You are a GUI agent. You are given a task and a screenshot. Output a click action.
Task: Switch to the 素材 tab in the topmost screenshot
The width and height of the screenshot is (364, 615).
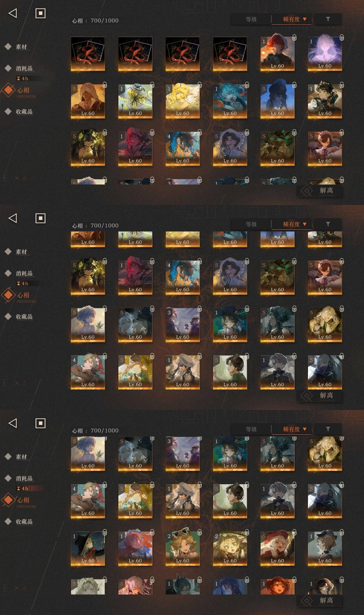click(21, 47)
